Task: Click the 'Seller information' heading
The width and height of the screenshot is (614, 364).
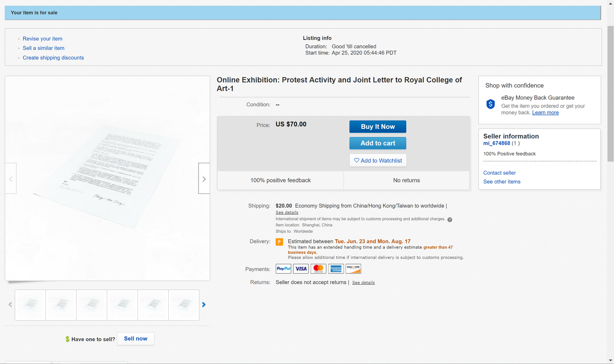Action: tap(511, 136)
